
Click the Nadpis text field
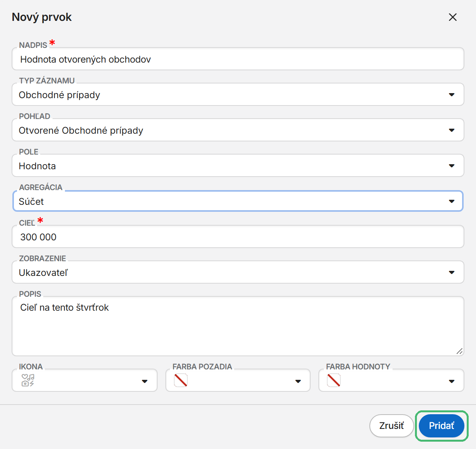click(x=238, y=59)
